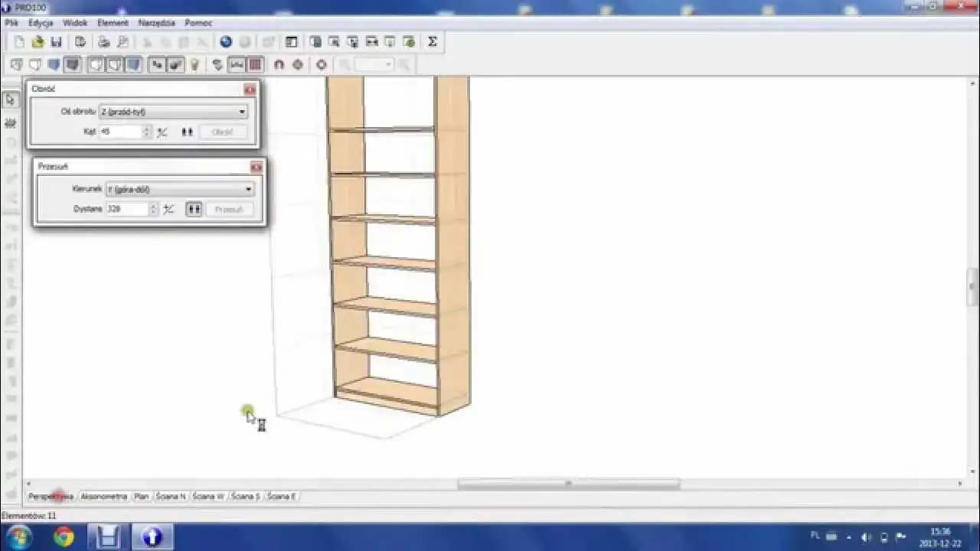The height and width of the screenshot is (551, 980).
Task: Switch to the Aksonometria view tab
Action: (103, 497)
